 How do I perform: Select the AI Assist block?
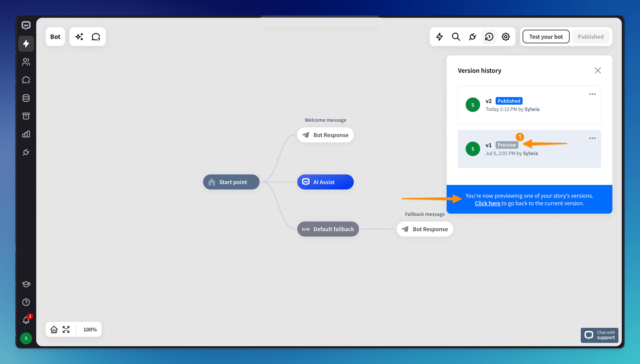tap(325, 182)
